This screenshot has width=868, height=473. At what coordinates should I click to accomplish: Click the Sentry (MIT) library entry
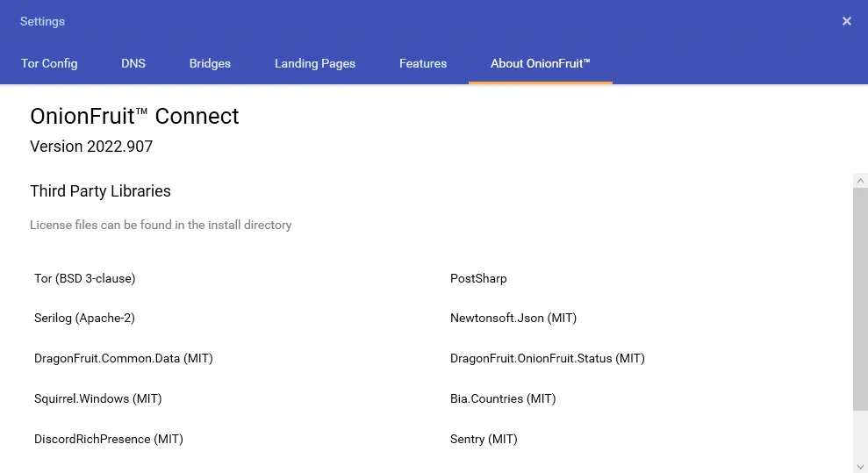[x=484, y=439]
